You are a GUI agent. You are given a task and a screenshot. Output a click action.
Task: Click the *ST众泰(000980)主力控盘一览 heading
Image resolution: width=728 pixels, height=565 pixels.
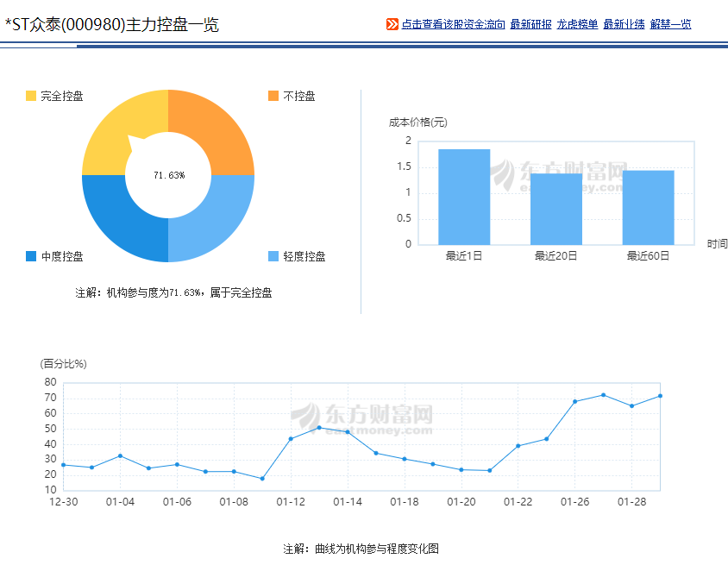[112, 25]
